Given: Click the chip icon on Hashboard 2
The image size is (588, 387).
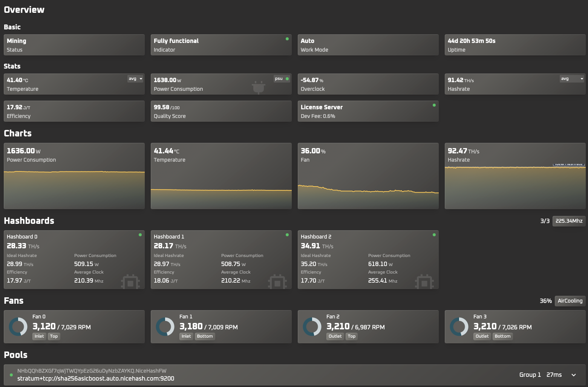Looking at the screenshot, I should (x=424, y=282).
